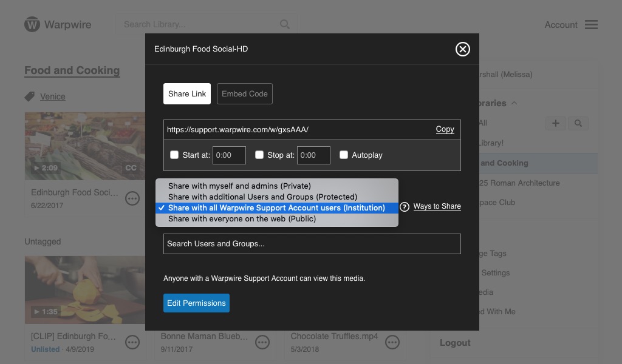Enable the Start at checkbox

174,155
